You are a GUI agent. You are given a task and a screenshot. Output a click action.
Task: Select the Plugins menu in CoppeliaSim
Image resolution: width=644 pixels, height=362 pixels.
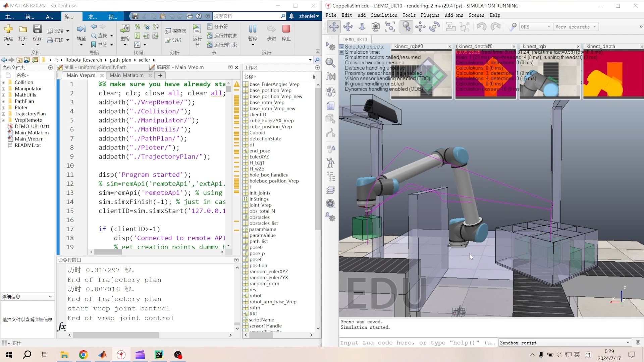429,15
